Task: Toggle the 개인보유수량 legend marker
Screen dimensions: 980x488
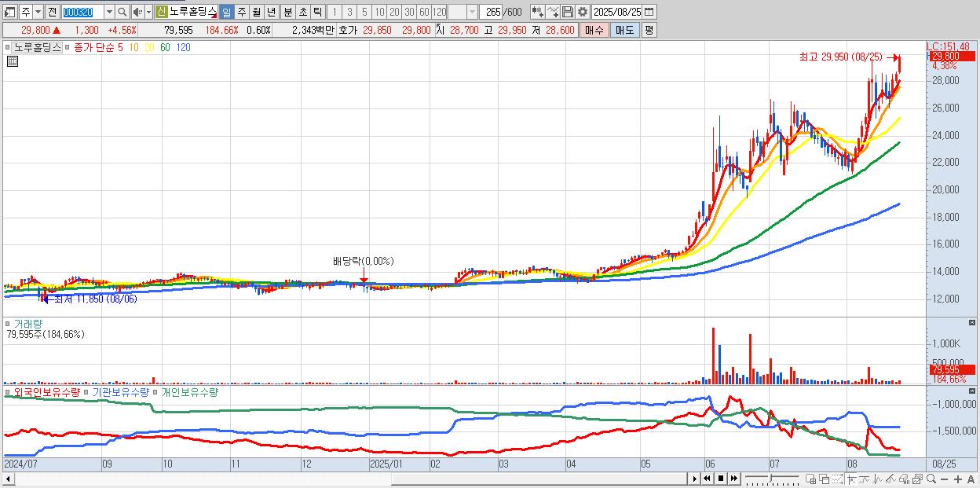Action: click(x=155, y=392)
